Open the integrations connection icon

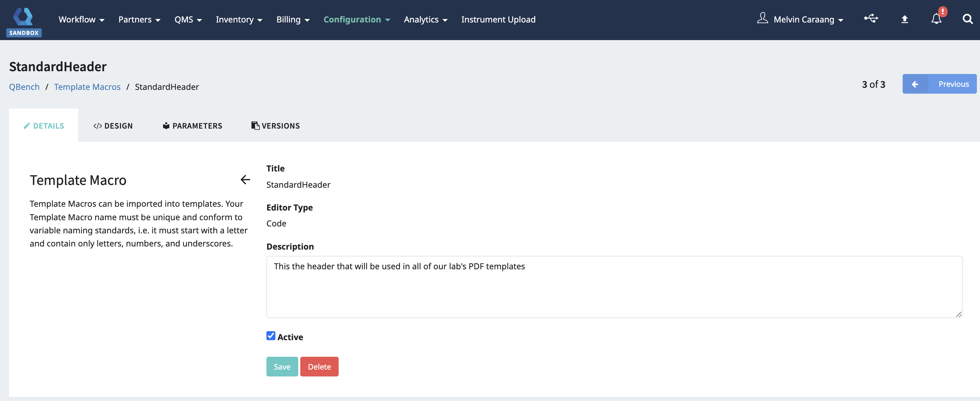[871, 19]
